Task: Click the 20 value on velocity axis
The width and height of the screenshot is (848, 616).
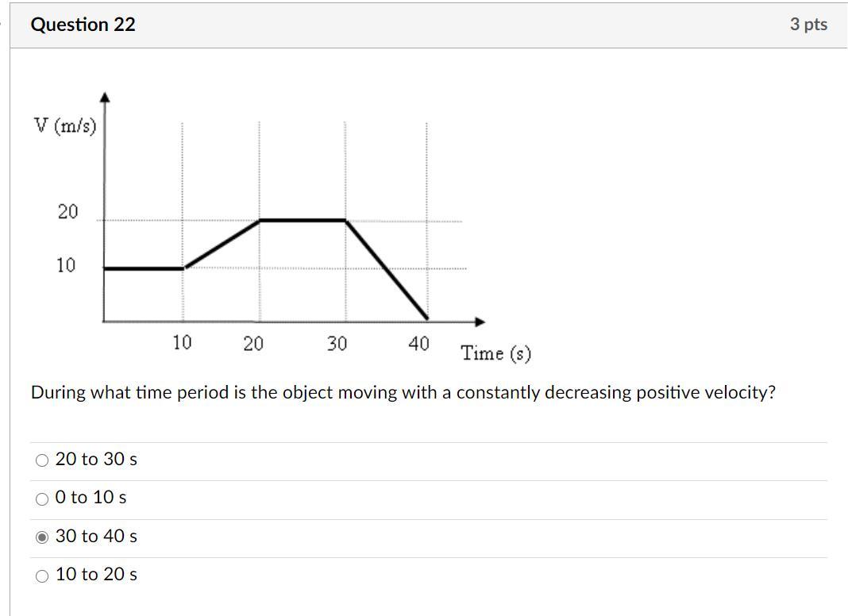Action: (68, 211)
